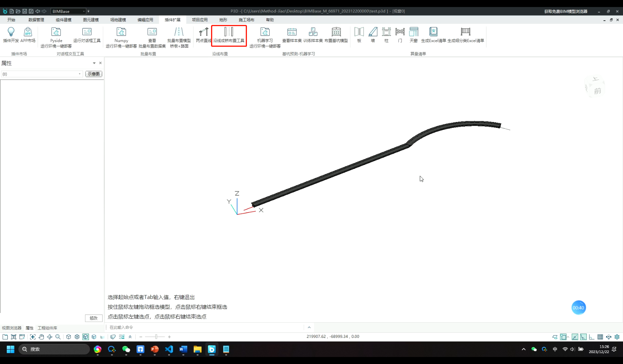This screenshot has width=623, height=364.
Task: Click the 墙 wall quantity icon
Action: (373, 34)
